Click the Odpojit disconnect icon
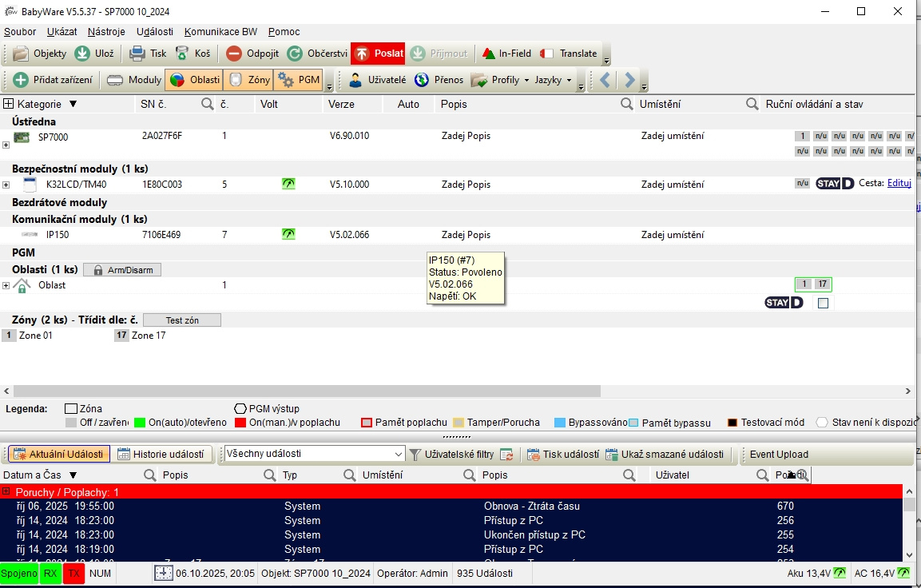Screen dimensions: 921x588 click(x=234, y=54)
